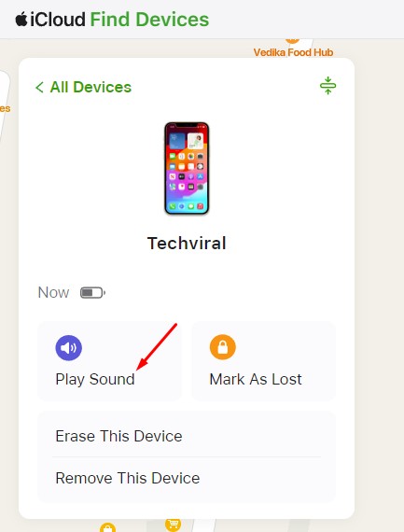Select Erase This Device
Screen dimensions: 404x532
click(186, 436)
